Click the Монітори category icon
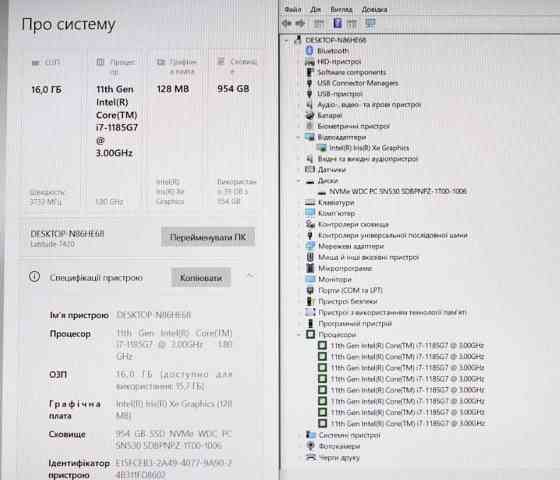Image resolution: width=560 pixels, height=480 pixels. (310, 279)
